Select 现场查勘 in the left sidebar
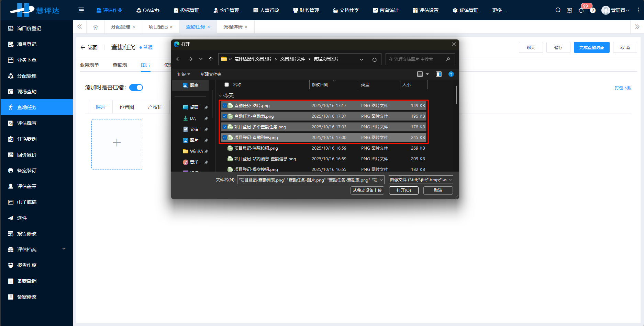644x326 pixels. point(26,91)
